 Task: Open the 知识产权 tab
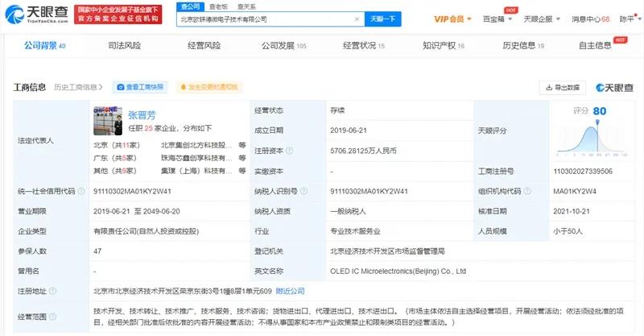click(442, 46)
